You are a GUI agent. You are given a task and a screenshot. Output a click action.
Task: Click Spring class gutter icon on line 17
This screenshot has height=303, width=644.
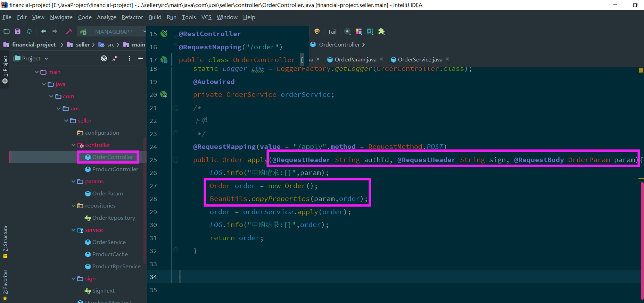[x=164, y=60]
